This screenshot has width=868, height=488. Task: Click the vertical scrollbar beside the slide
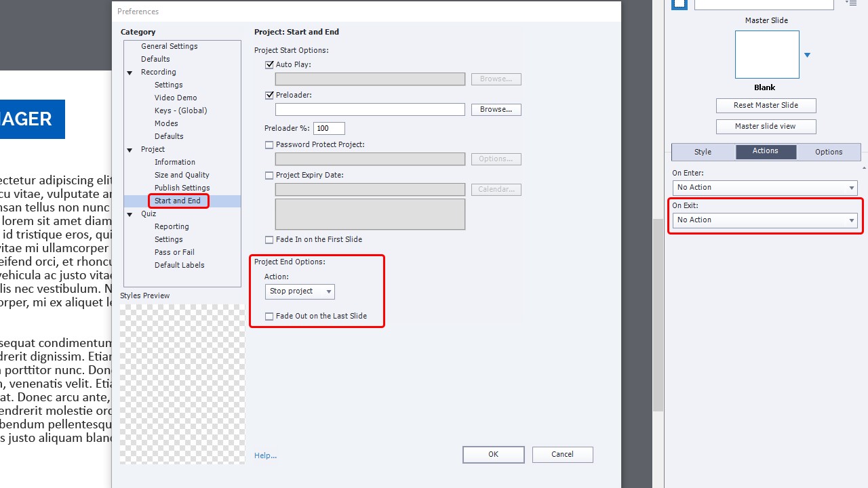click(x=658, y=315)
